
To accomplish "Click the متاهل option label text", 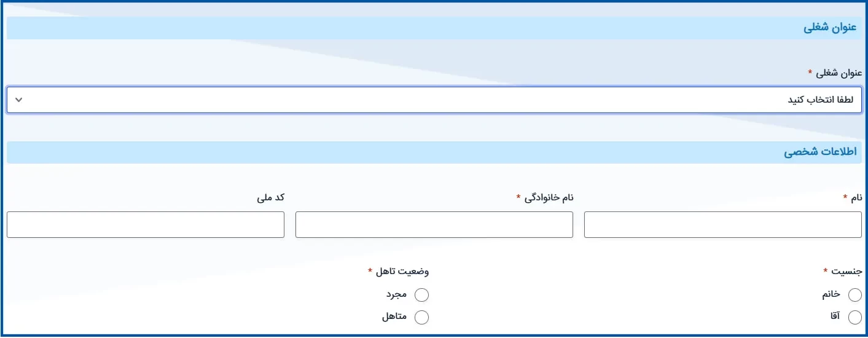I will 394,317.
